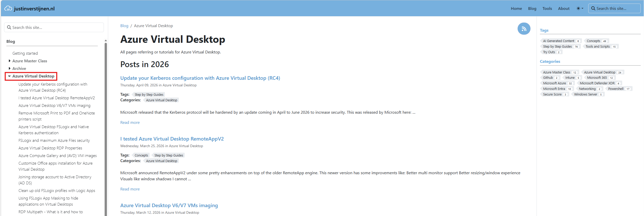Click the magnifier icon in top search
Screen dimensions: 644x216
point(593,8)
